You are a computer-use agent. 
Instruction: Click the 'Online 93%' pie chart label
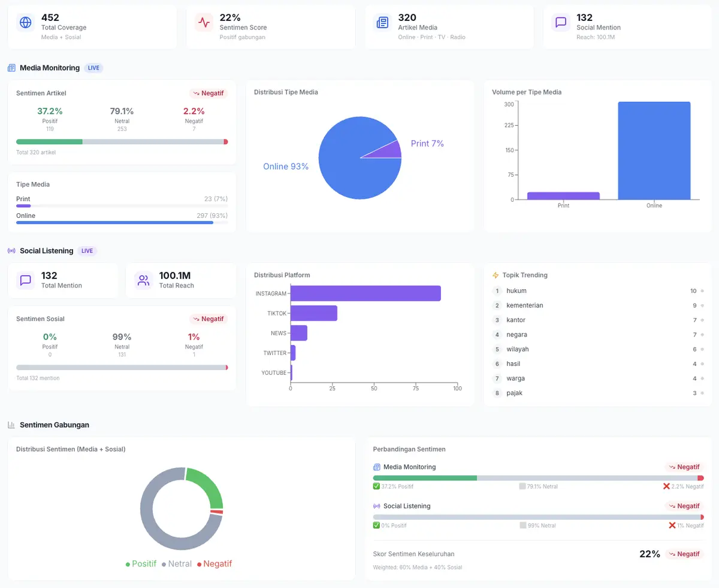click(x=286, y=166)
